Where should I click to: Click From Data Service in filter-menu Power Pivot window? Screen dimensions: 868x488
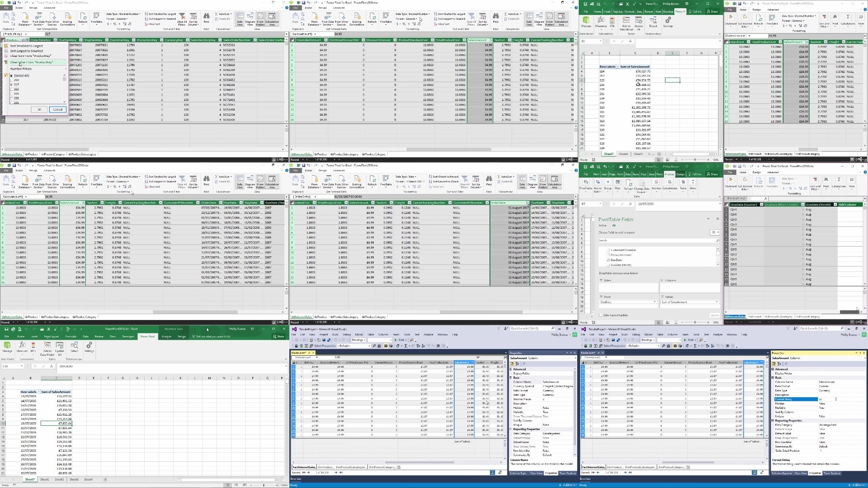pos(39,20)
